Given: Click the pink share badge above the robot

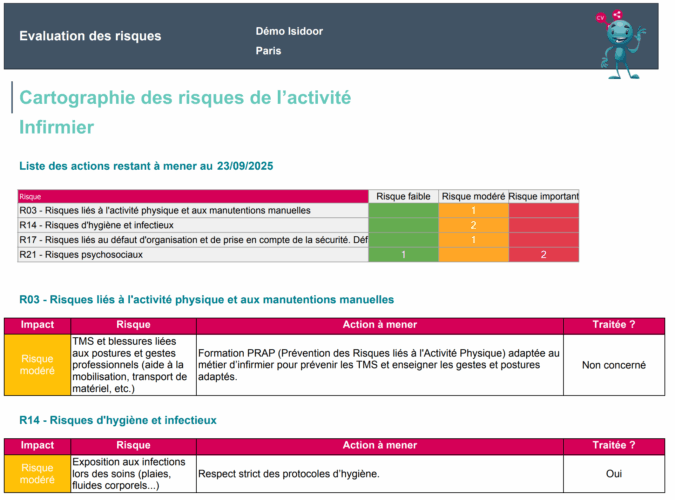Looking at the screenshot, I should tap(617, 14).
